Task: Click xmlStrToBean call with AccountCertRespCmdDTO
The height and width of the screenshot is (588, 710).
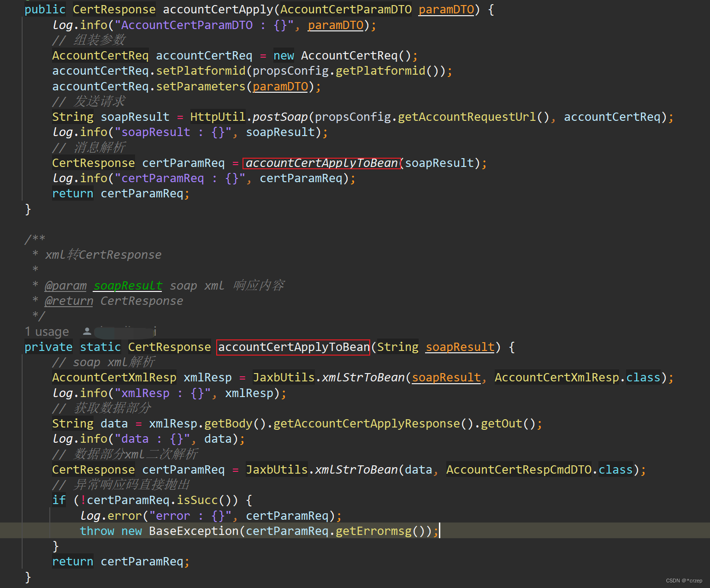Action: point(356,469)
